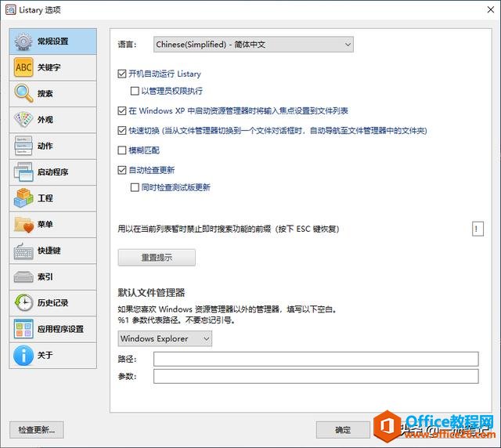Enable 同时检查测试版更新 checkbox

click(x=135, y=187)
